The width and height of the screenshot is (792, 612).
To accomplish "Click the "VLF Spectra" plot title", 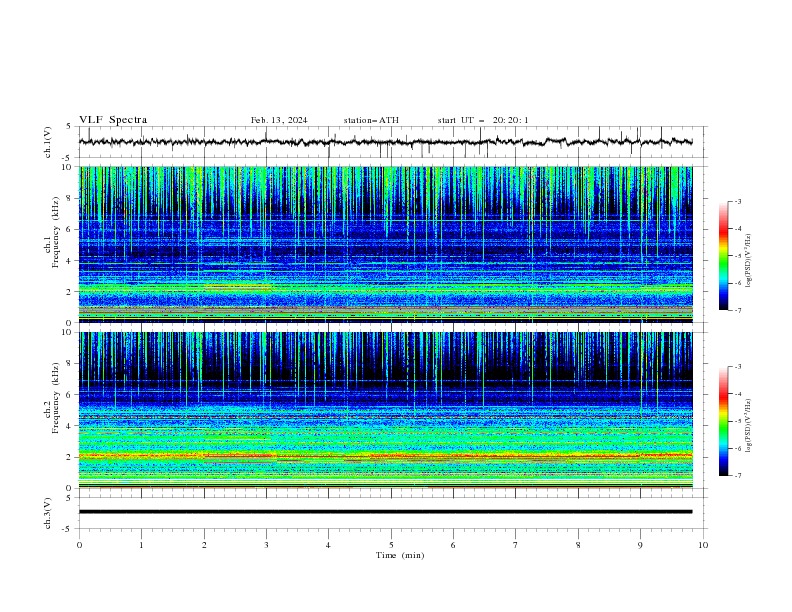I will [113, 120].
